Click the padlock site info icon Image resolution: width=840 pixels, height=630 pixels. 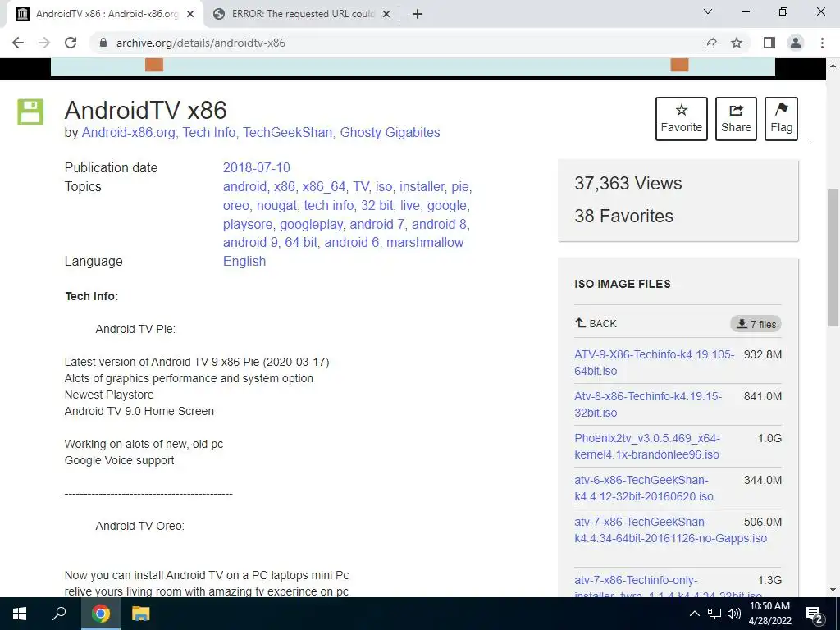click(103, 43)
